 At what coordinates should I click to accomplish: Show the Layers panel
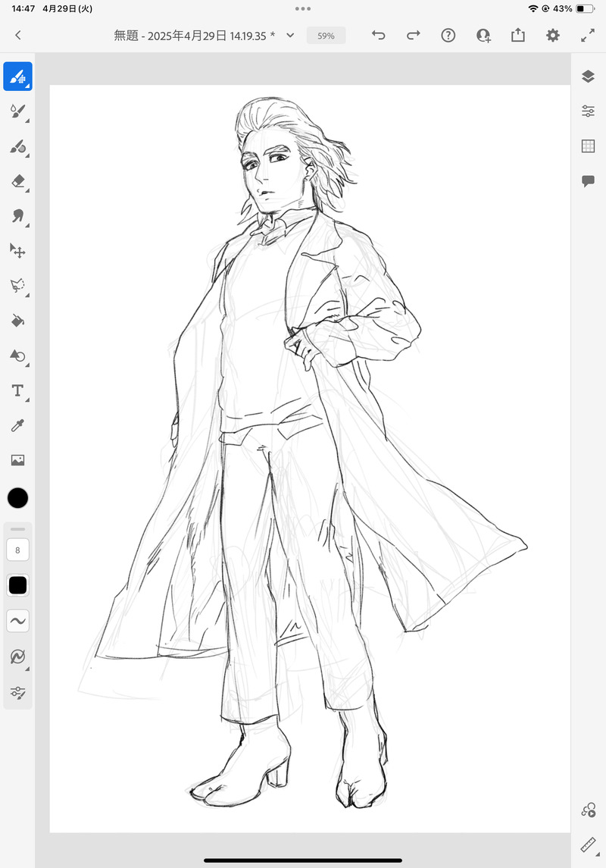click(x=589, y=77)
